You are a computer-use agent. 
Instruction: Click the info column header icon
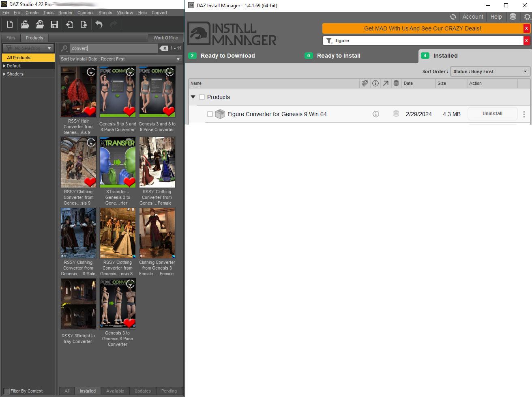point(375,83)
